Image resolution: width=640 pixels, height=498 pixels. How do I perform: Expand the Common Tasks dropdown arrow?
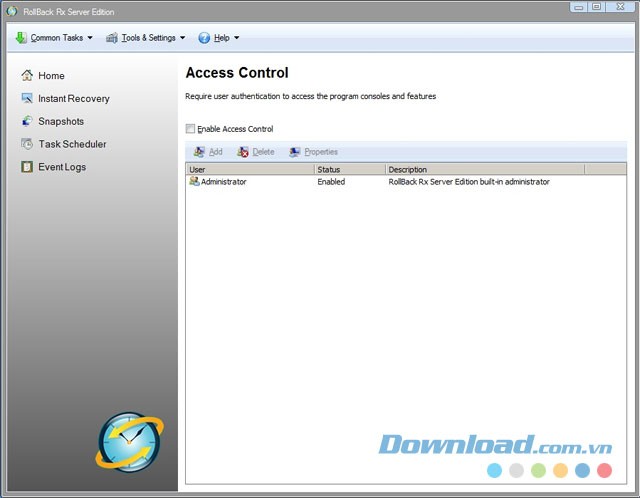point(90,38)
